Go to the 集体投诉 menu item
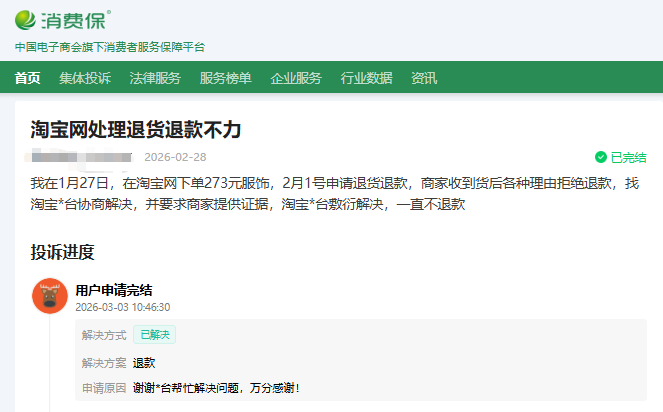Image resolution: width=663 pixels, height=412 pixels. [85, 78]
